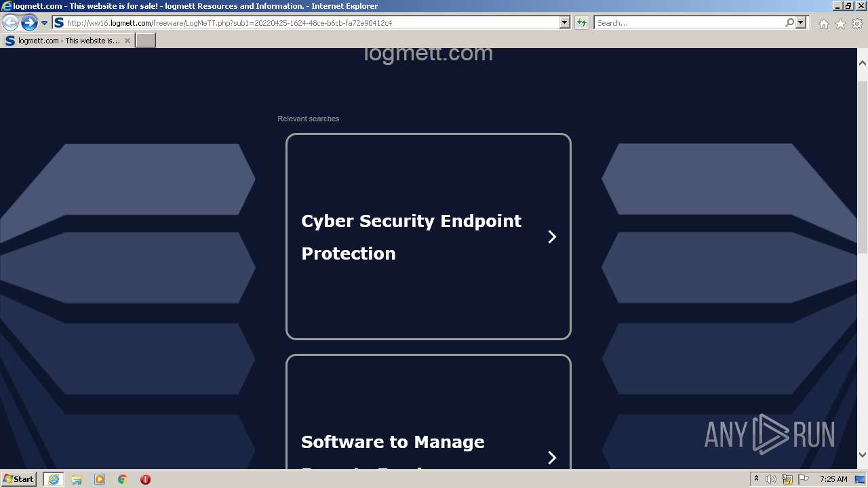
Task: Select Internet Explorer in the taskbar
Action: point(54,479)
